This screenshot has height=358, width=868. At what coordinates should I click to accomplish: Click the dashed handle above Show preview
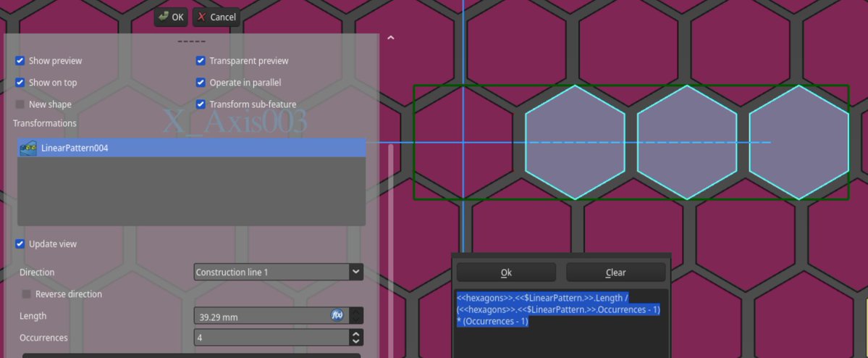pyautogui.click(x=192, y=41)
